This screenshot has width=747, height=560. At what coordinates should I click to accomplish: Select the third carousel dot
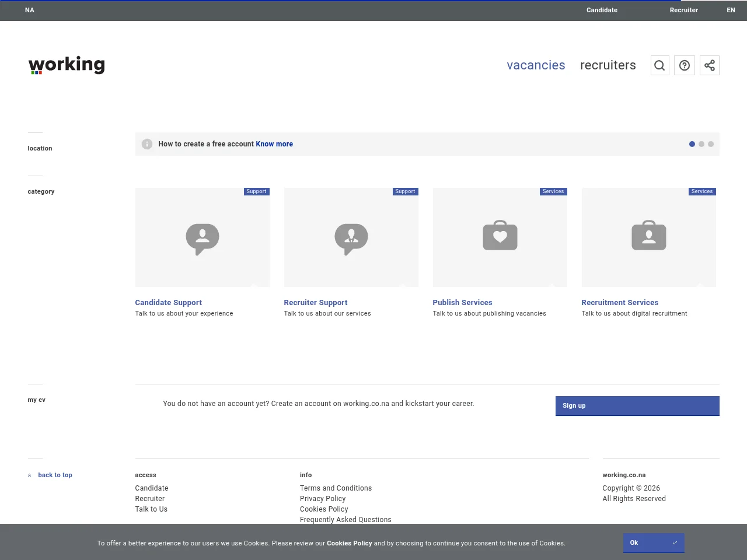(711, 144)
